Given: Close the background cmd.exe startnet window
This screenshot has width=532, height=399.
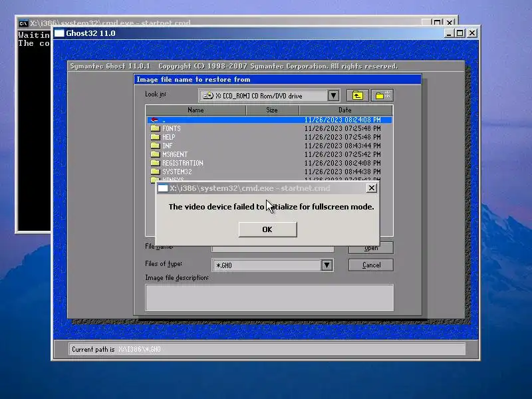Looking at the screenshot, I should click(450, 23).
